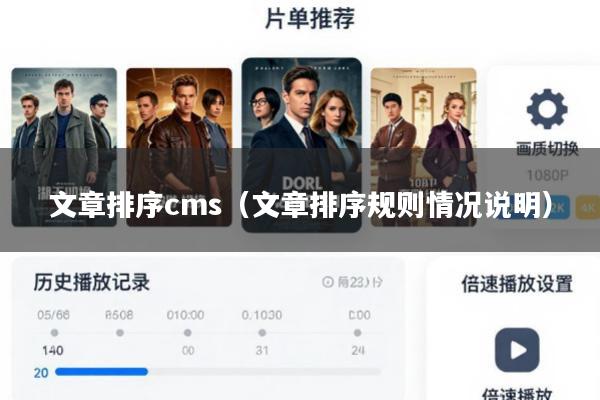This screenshot has width=600, height=400.
Task: Open the 倍速播放设置 panel title
Action: click(517, 284)
